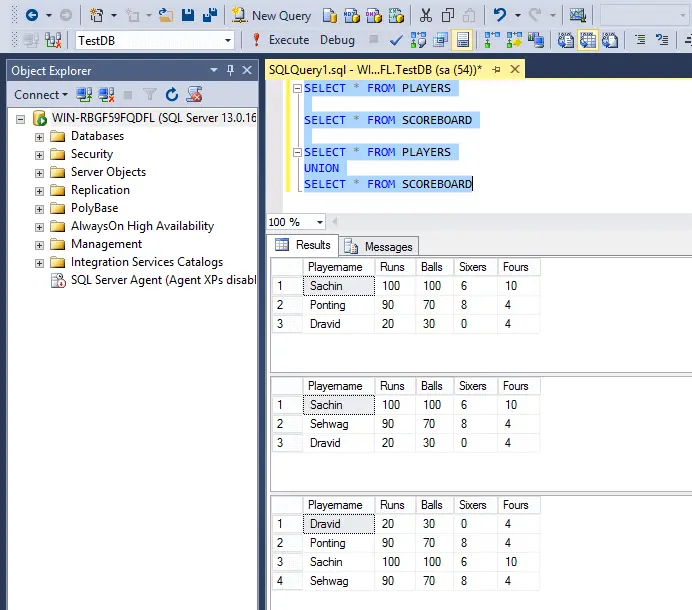Expand Integration Services Catalogs folder
Screen dimensions: 692x610
point(39,264)
